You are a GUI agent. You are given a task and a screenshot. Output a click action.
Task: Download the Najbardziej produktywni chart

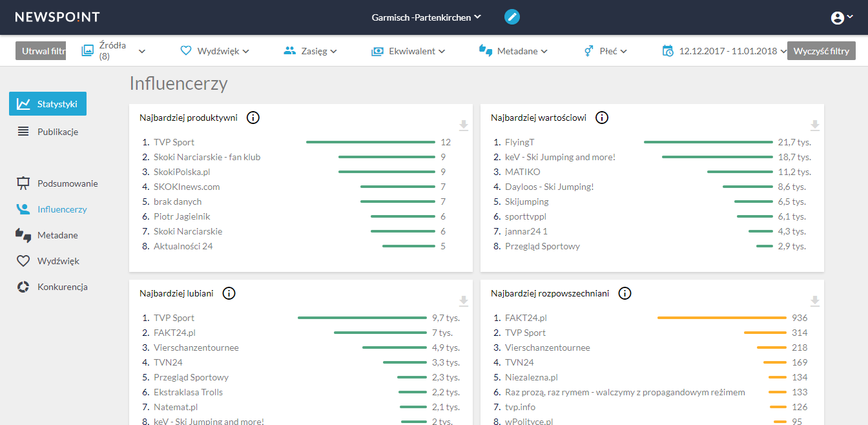point(463,125)
